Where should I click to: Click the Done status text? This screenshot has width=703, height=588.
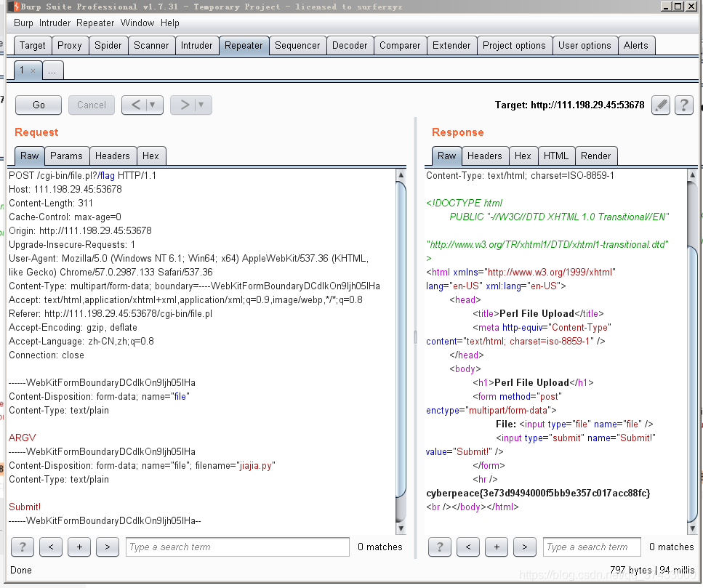pyautogui.click(x=21, y=570)
